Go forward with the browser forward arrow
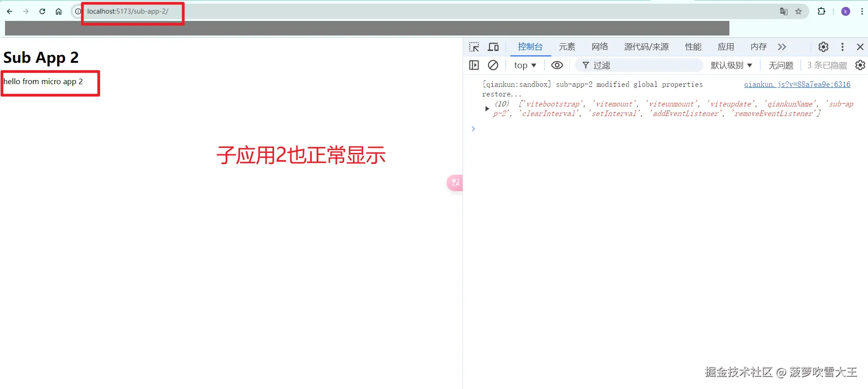Image resolution: width=868 pixels, height=389 pixels. 26,11
